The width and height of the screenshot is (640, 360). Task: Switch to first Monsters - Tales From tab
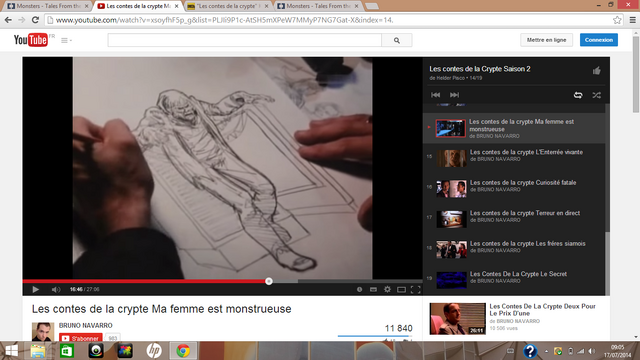[x=48, y=6]
